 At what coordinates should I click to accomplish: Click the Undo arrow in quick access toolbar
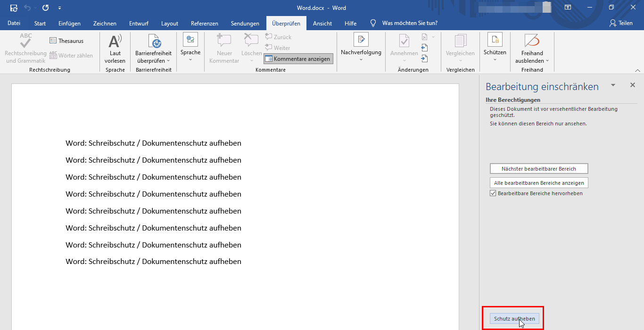[x=27, y=8]
